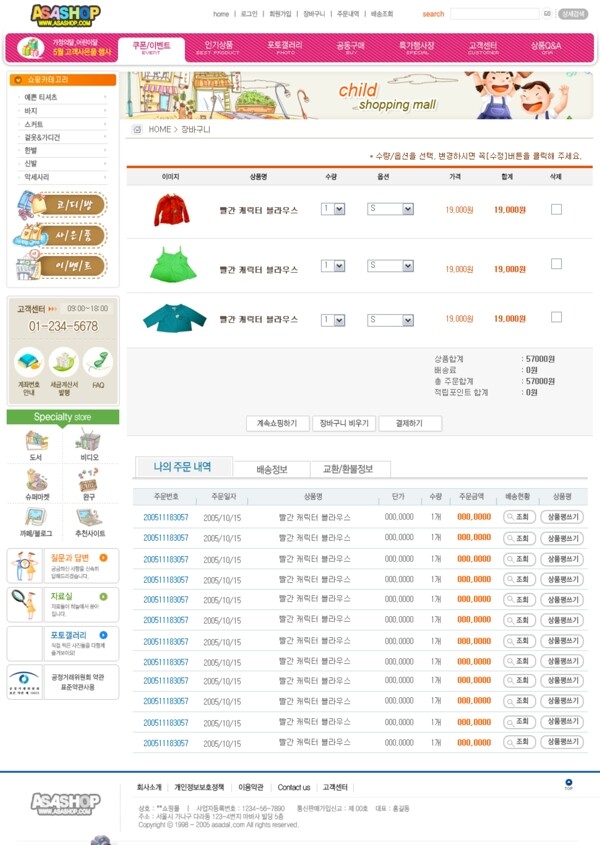This screenshot has height=845, width=600.
Task: Open the size option dropdown for the red blouse
Action: [390, 209]
